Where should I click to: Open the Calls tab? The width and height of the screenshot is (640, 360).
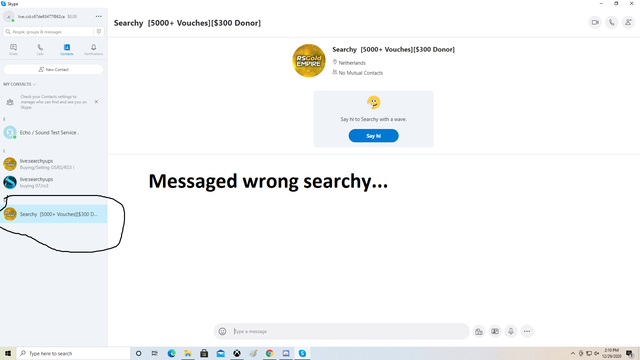(40, 49)
